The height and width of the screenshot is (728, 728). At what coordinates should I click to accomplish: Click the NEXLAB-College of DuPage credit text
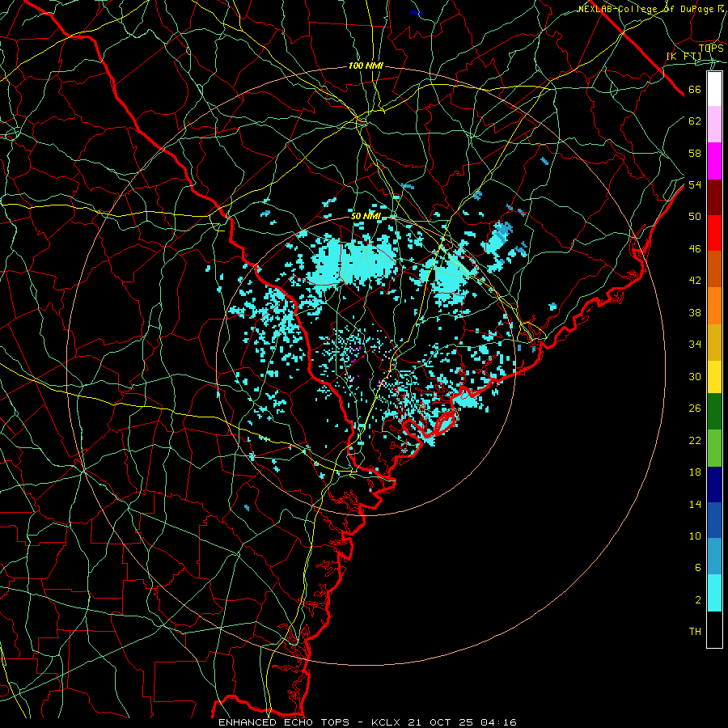tap(650, 9)
